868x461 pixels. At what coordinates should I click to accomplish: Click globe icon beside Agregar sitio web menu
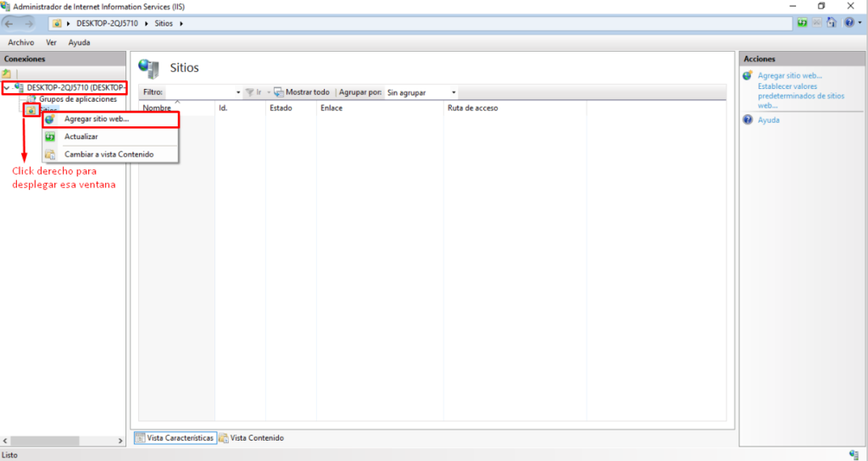tap(50, 119)
